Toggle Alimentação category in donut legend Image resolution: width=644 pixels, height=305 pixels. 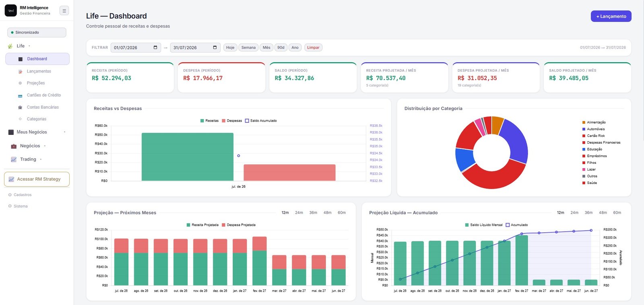coord(594,122)
